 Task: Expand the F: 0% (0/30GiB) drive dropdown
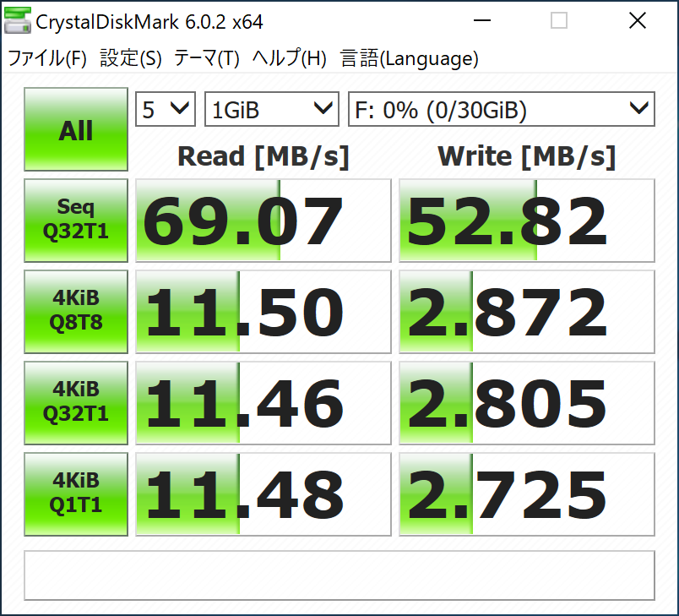[502, 109]
